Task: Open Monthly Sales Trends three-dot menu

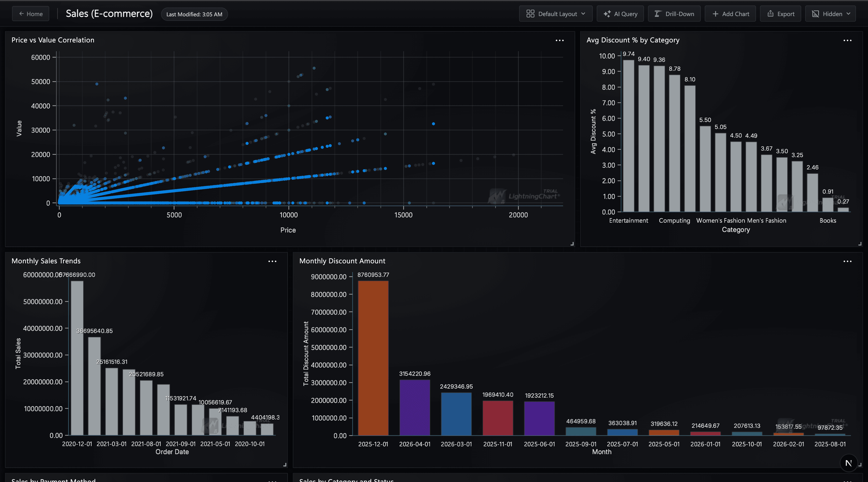Action: (x=272, y=261)
